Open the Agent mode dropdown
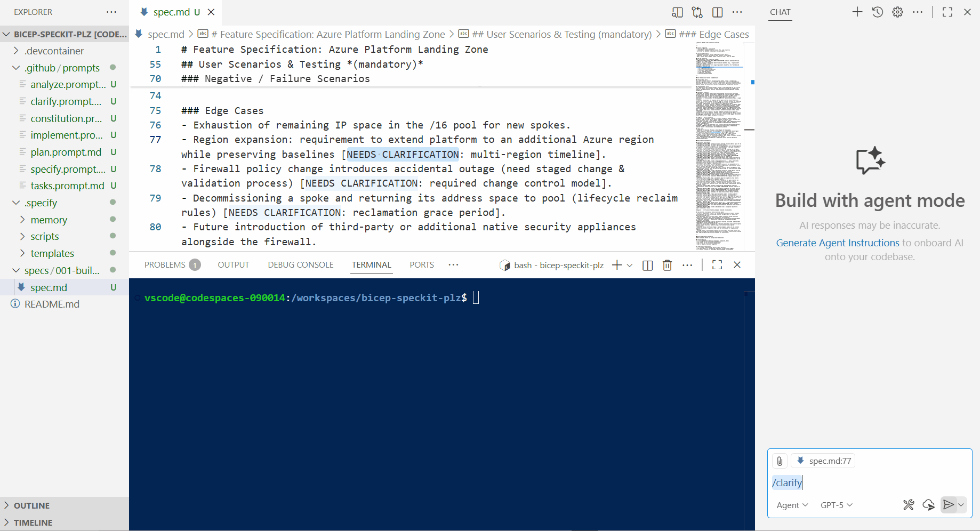Viewport: 980px width, 531px height. [792, 505]
